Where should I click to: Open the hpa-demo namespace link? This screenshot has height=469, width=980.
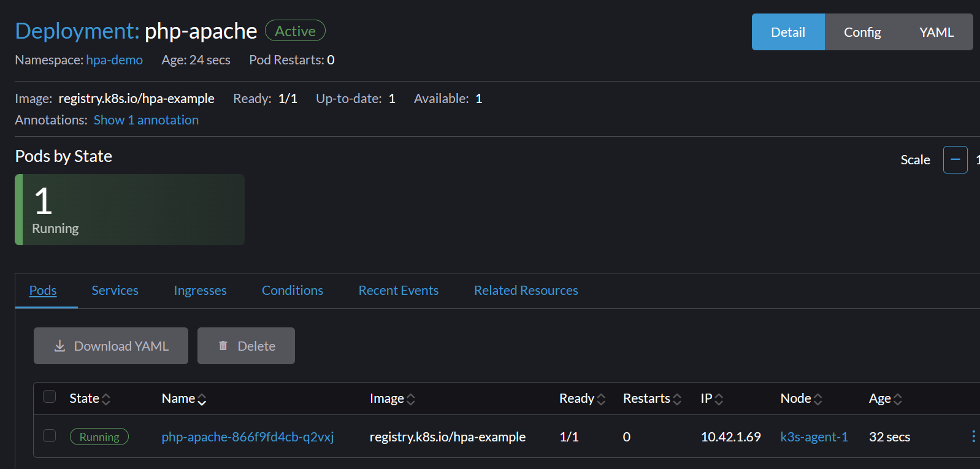[114, 60]
